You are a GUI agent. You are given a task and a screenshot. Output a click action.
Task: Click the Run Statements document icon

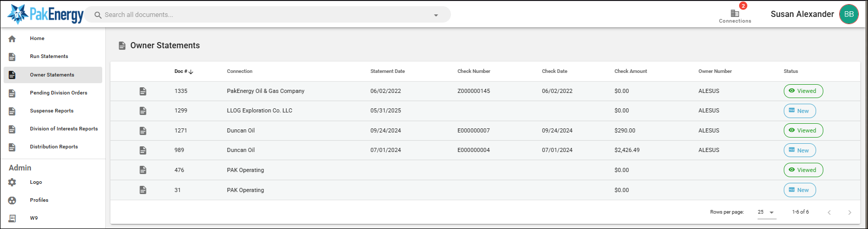click(12, 56)
